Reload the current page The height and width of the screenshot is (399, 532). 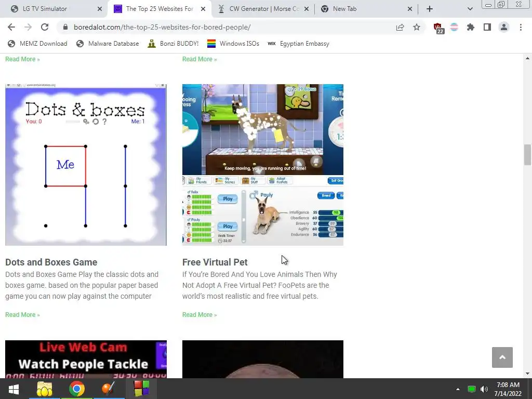pyautogui.click(x=45, y=27)
